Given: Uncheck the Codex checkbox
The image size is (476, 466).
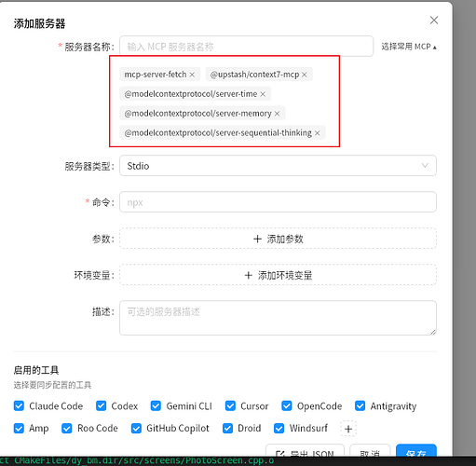Looking at the screenshot, I should click(102, 405).
